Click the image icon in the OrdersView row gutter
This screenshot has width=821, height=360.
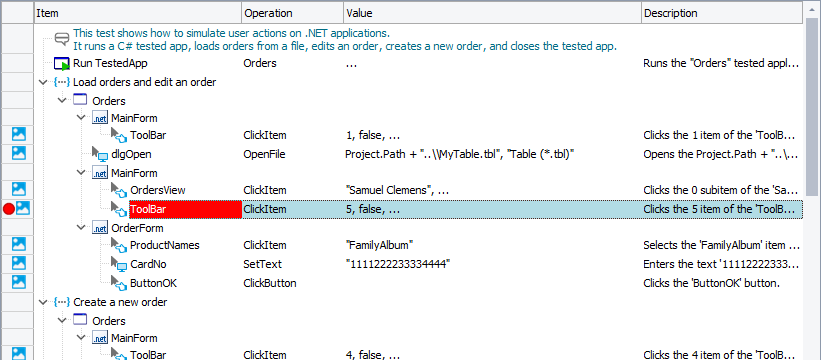(18, 189)
